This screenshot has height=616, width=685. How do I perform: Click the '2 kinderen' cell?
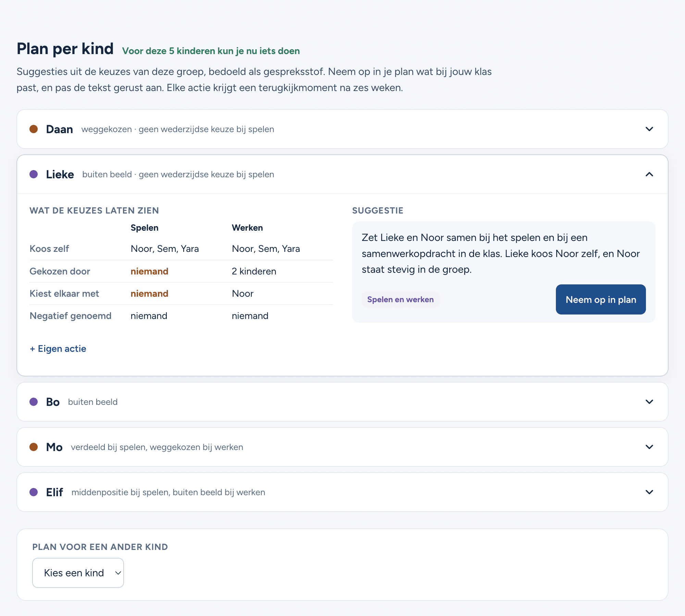[254, 271]
